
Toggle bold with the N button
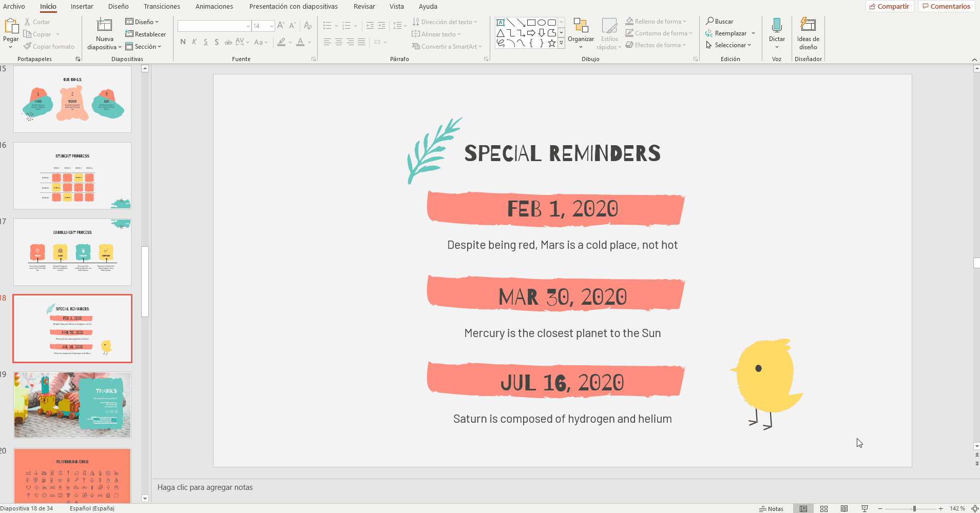(183, 42)
